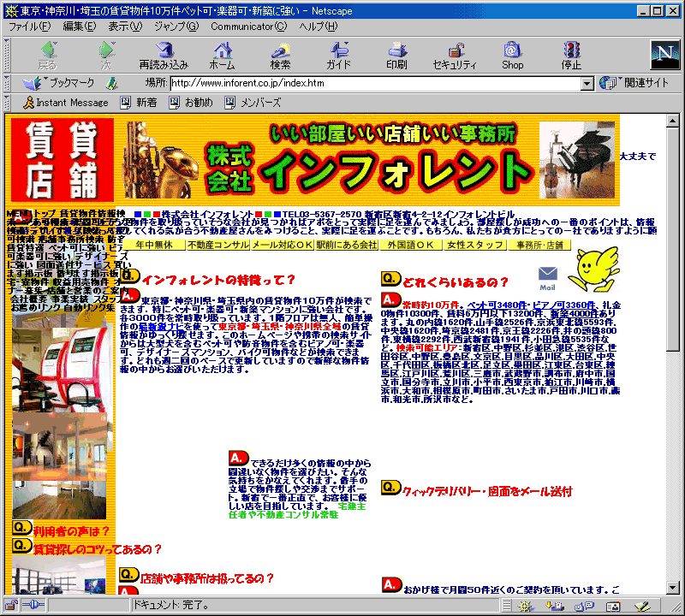Click the 事務所・店舗 button
Screen dimensions: 685x616
[539, 245]
